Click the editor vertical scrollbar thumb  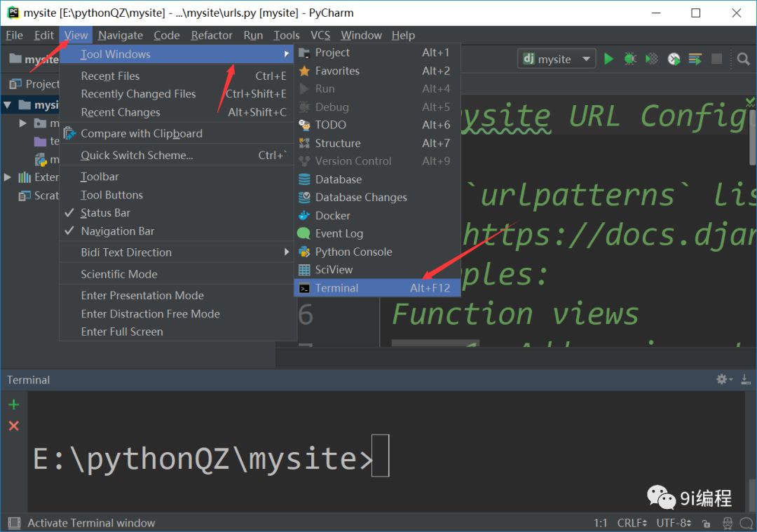pyautogui.click(x=753, y=136)
